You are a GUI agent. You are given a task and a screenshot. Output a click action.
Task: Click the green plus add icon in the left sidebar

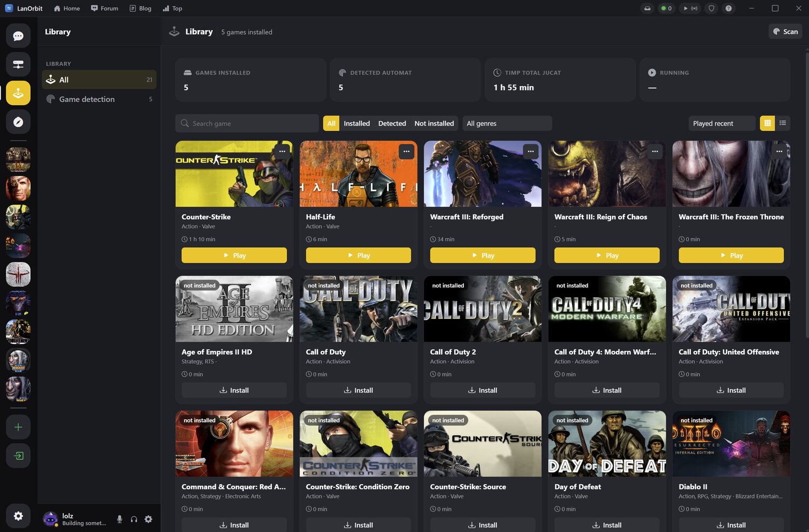tap(18, 427)
